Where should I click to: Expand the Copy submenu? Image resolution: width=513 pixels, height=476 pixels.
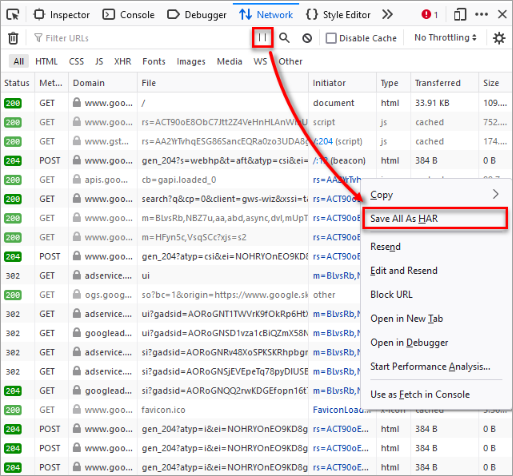tap(436, 194)
